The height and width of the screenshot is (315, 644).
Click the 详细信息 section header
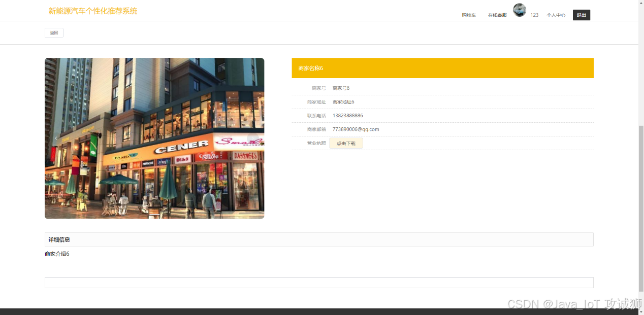(x=319, y=239)
